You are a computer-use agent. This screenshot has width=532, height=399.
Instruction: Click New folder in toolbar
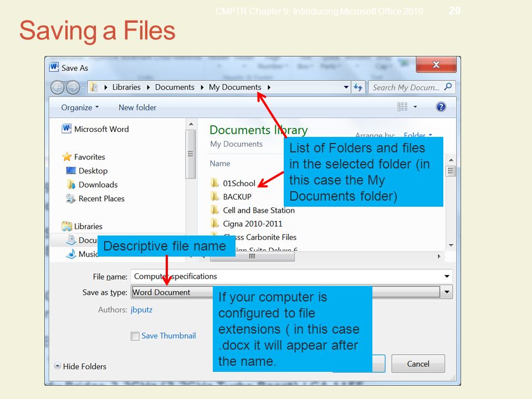[137, 108]
